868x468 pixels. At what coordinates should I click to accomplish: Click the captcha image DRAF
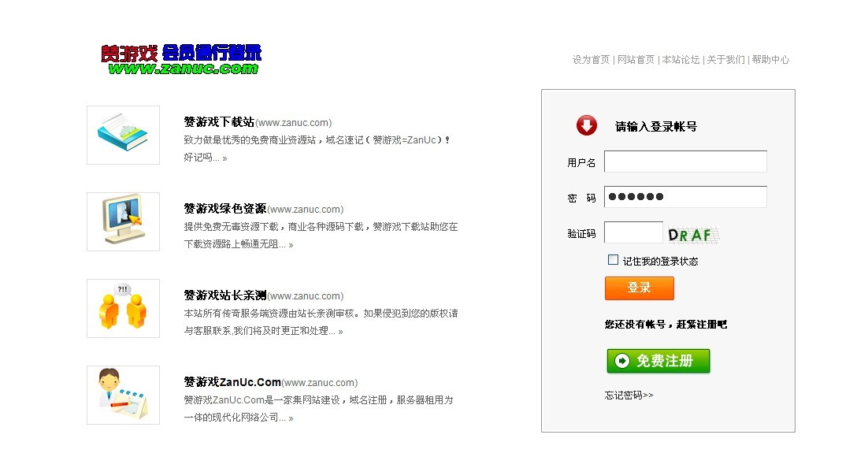click(x=692, y=234)
